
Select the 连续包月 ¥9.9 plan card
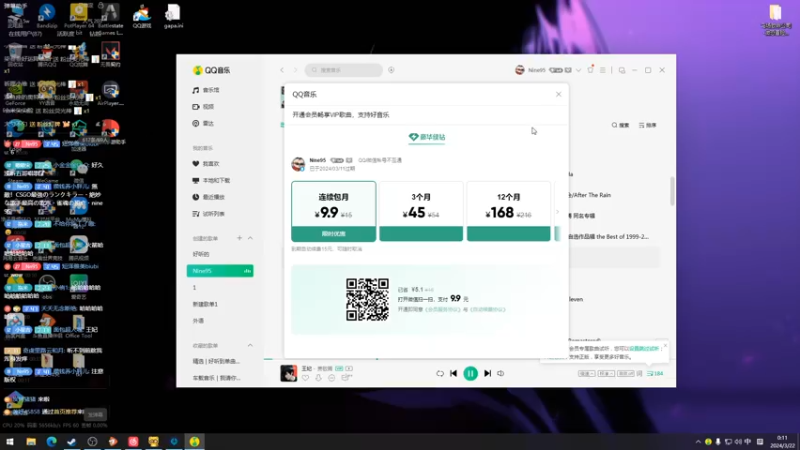(334, 211)
